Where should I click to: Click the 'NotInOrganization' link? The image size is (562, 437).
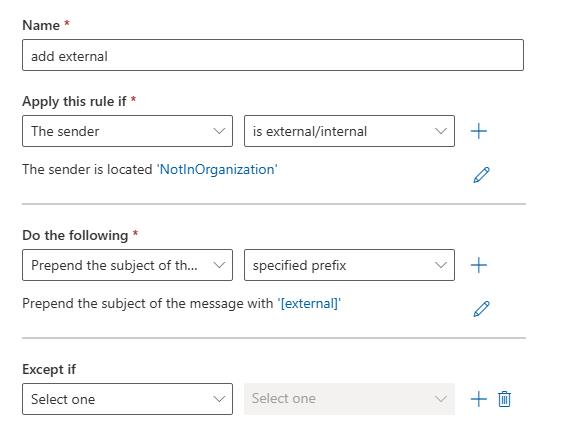(217, 170)
